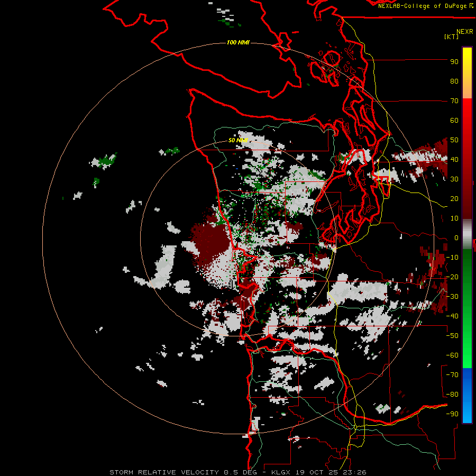Viewport: 476px width, 476px height.
Task: Click the positive "90" scale label
Action: 454,62
